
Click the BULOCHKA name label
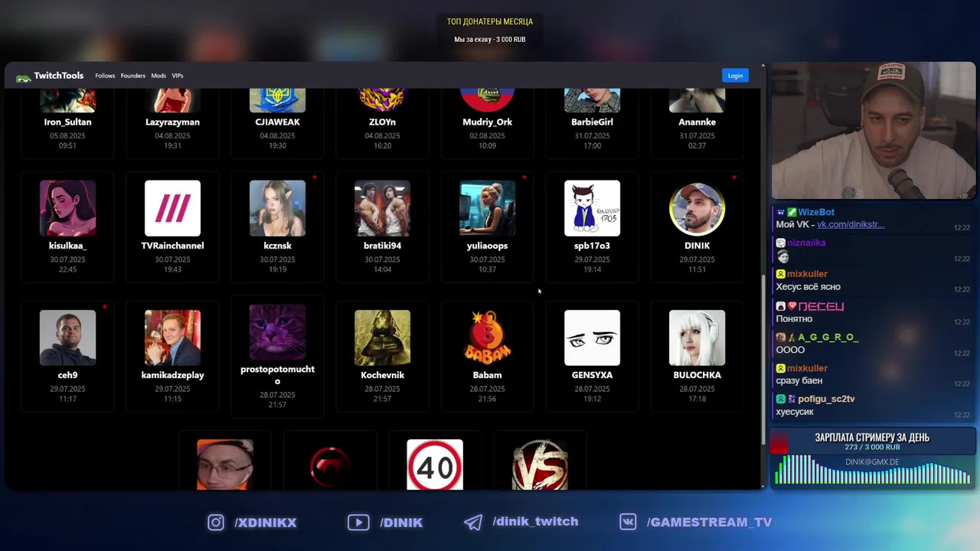697,375
